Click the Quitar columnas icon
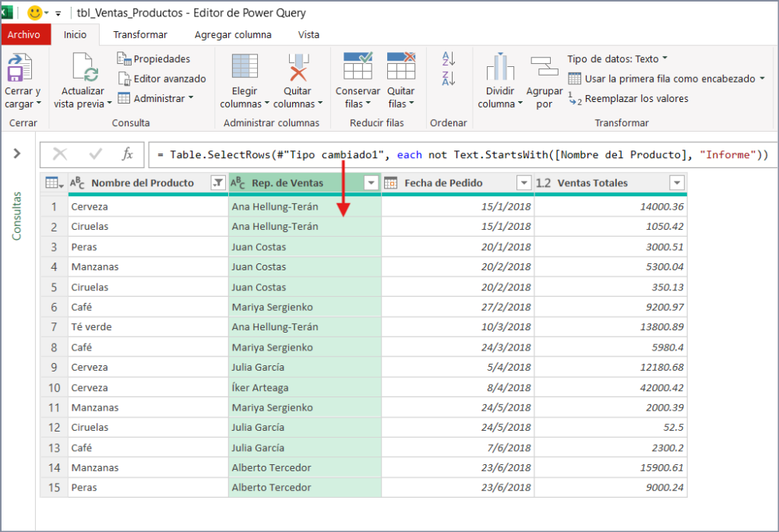This screenshot has width=779, height=532. click(298, 67)
